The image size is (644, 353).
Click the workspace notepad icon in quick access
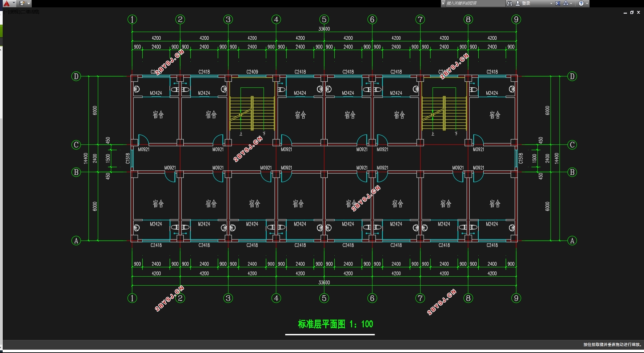[22, 3]
